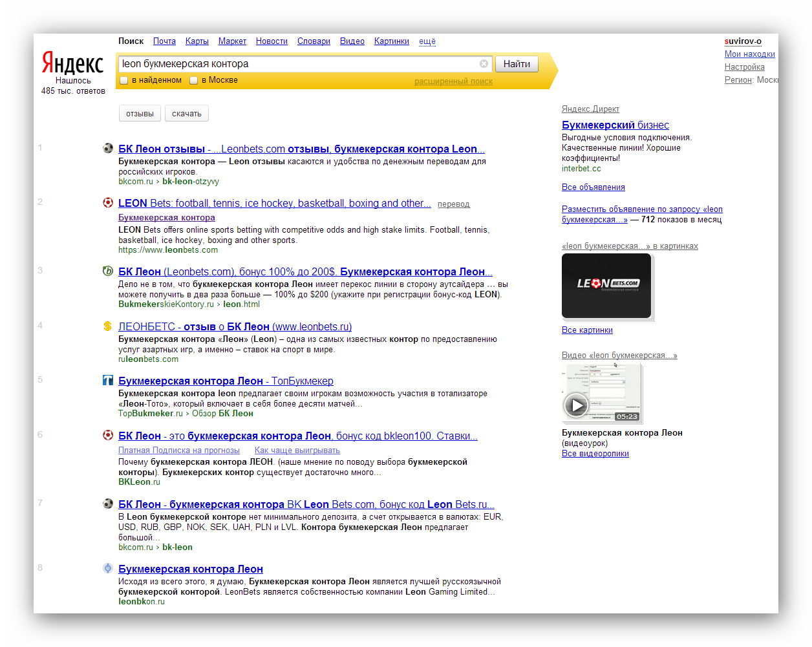Click favicon of the leonbkon.ru result

tap(108, 568)
